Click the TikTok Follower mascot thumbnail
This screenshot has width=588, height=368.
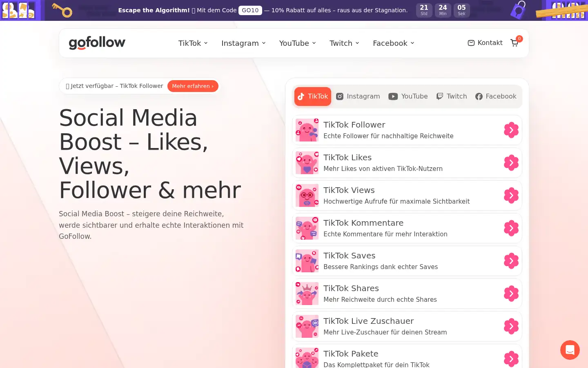tap(307, 130)
